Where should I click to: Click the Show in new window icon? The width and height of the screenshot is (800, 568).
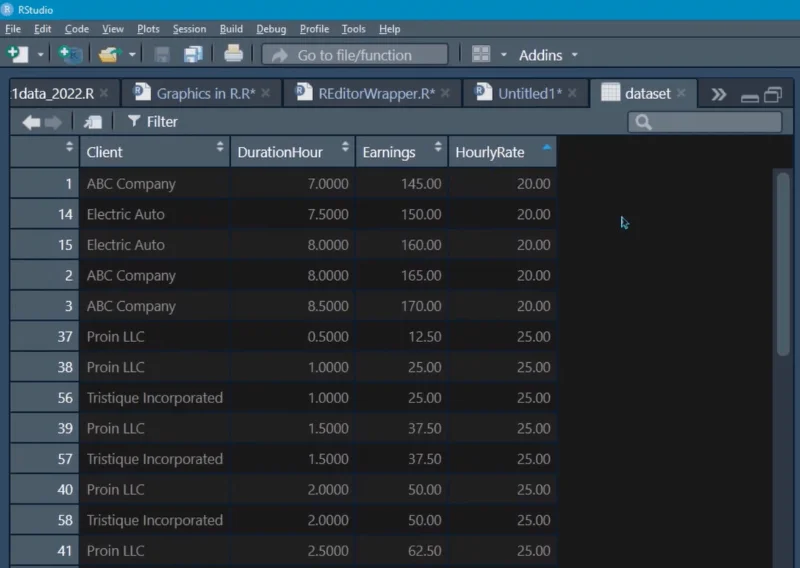coord(93,122)
